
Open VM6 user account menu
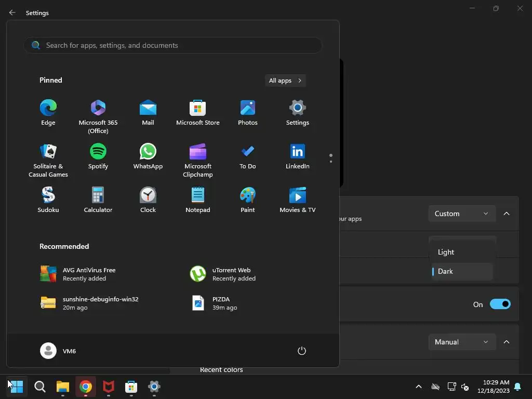point(58,351)
